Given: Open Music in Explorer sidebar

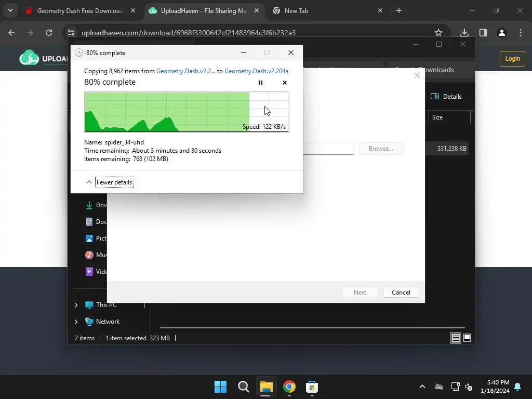Looking at the screenshot, I should [96, 255].
